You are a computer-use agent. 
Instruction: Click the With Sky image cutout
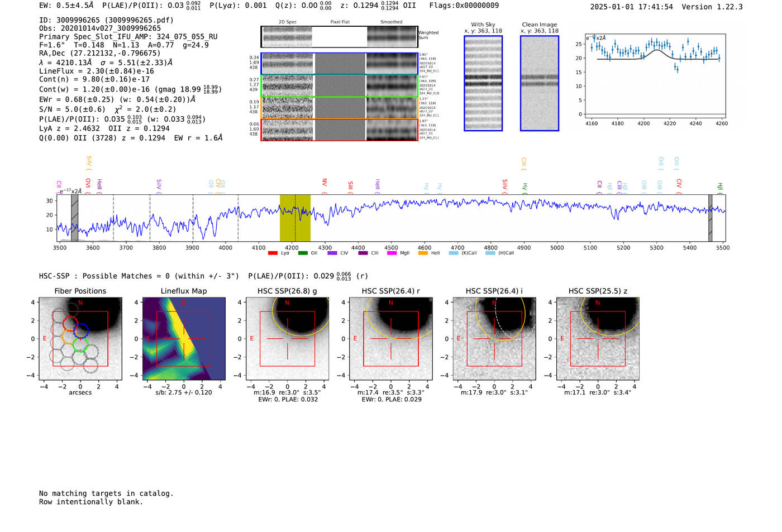(x=483, y=83)
